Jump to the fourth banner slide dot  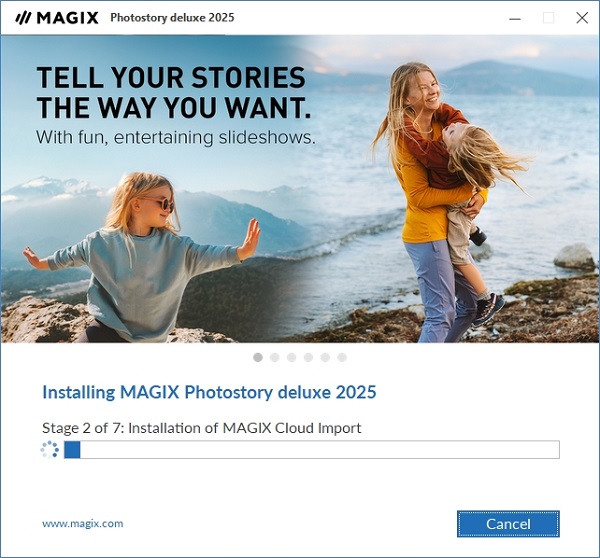308,357
